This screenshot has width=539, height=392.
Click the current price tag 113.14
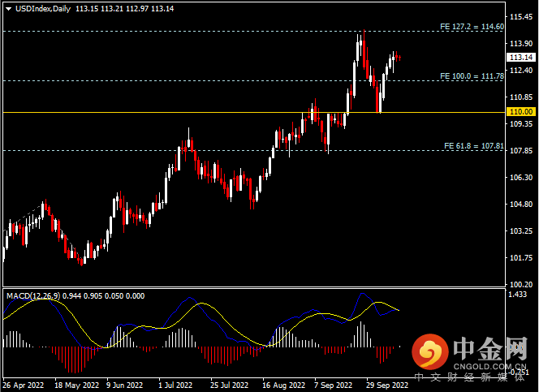pos(521,58)
